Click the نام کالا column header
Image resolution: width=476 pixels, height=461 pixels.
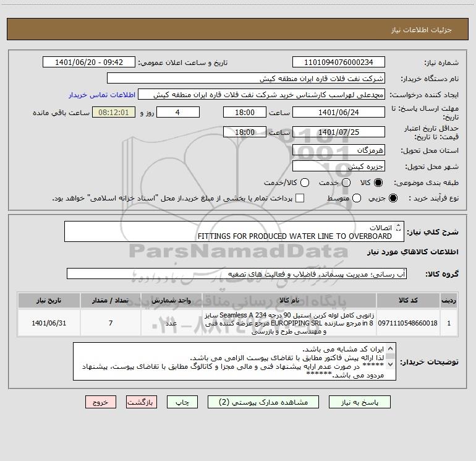click(289, 300)
